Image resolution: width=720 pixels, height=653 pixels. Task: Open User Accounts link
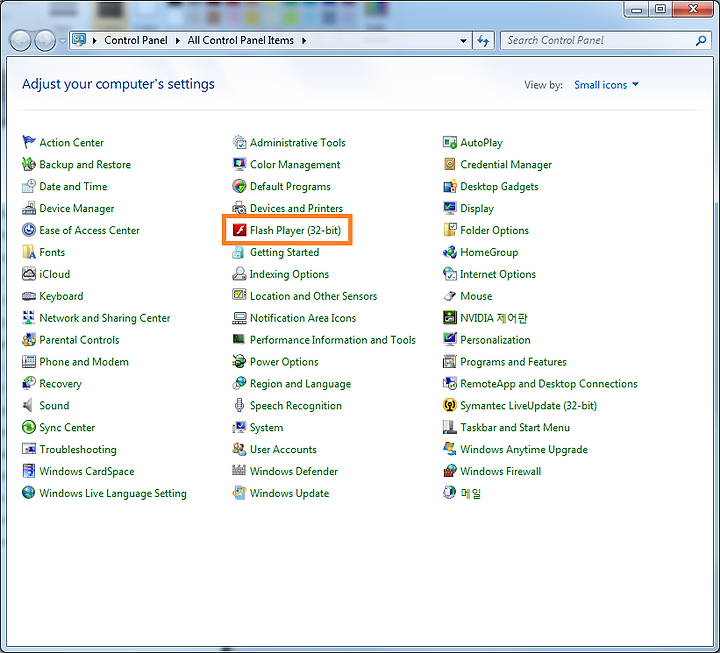click(283, 450)
